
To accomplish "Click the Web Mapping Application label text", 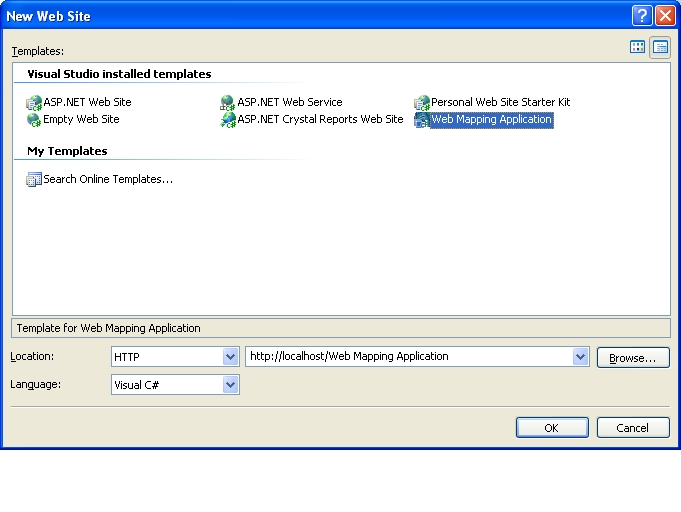I will click(x=491, y=120).
